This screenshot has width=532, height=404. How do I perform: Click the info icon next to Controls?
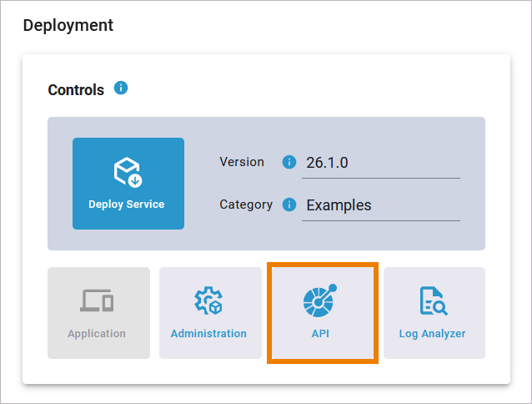121,88
